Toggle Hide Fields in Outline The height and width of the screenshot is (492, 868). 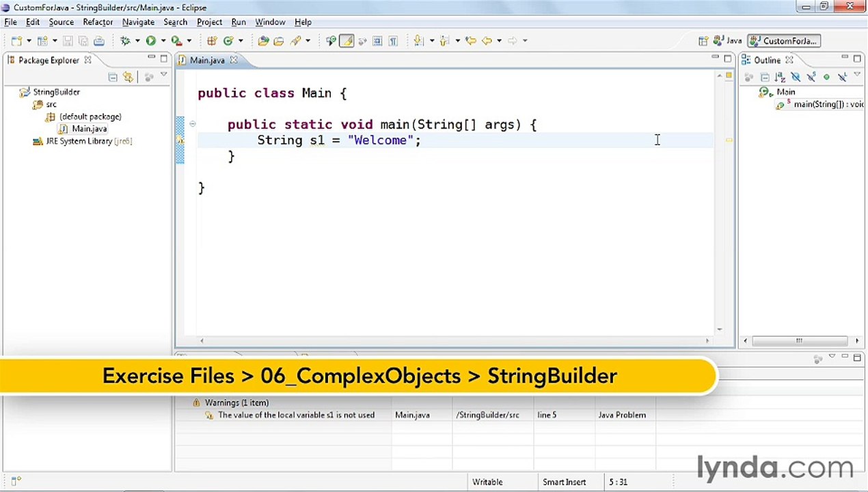point(796,77)
